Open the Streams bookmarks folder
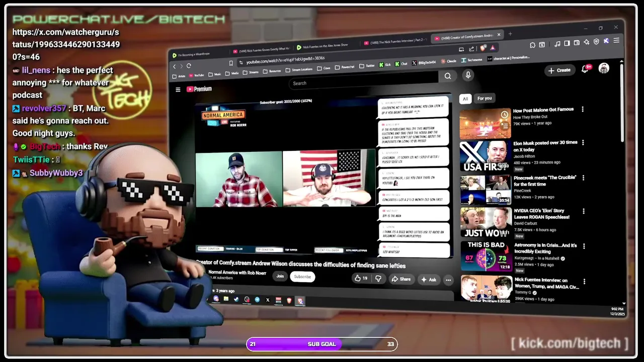Viewport: 644px width, 362px height. (x=251, y=72)
